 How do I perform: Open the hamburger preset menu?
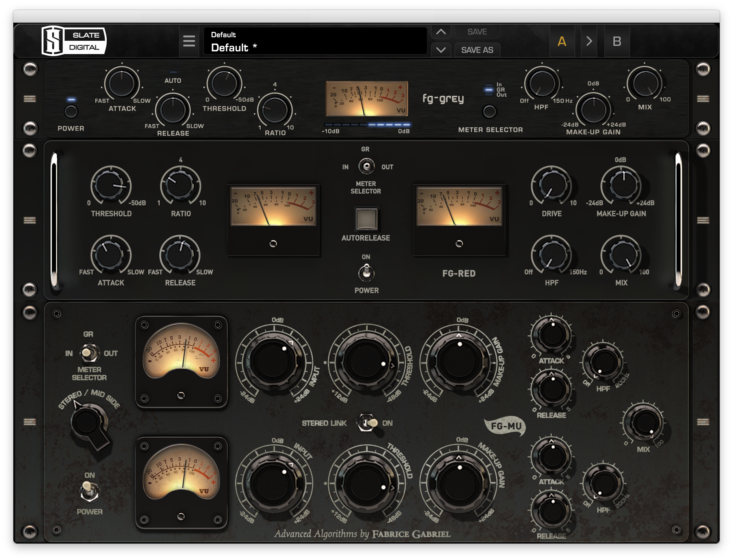tap(190, 41)
